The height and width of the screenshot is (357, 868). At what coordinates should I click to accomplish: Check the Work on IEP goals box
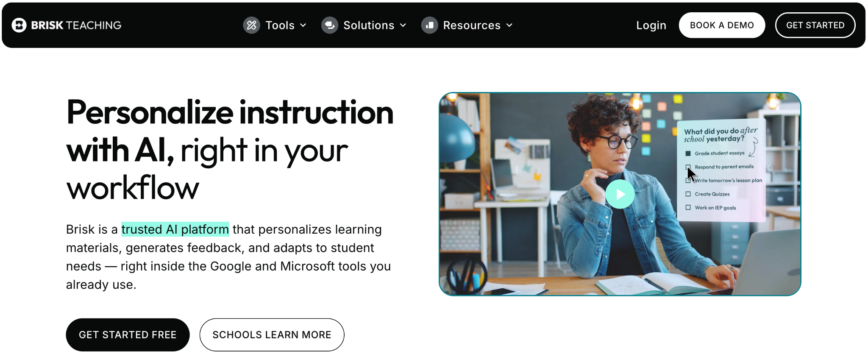[688, 207]
